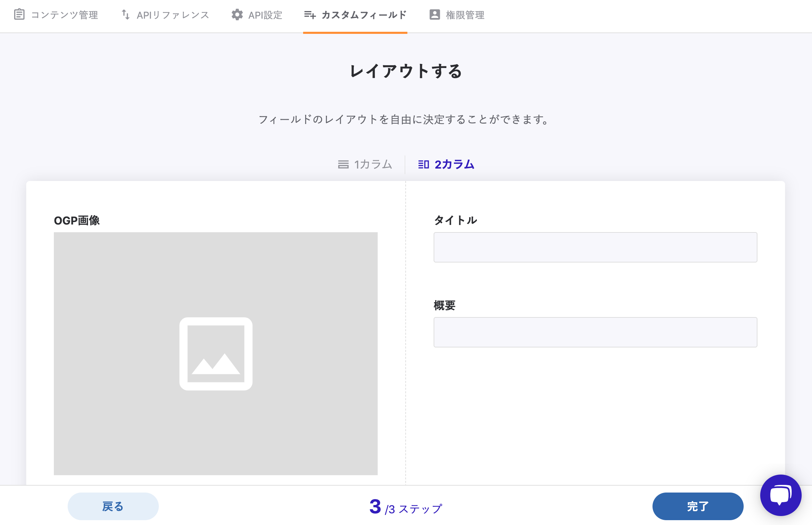Screen dimensions: 812x525
Task: Click the clipboard icon beside コンテンツ管理
Action: (19, 15)
